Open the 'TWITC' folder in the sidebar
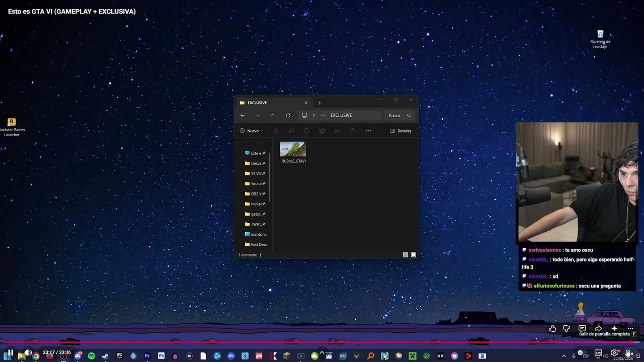The width and height of the screenshot is (644, 362). click(x=255, y=224)
